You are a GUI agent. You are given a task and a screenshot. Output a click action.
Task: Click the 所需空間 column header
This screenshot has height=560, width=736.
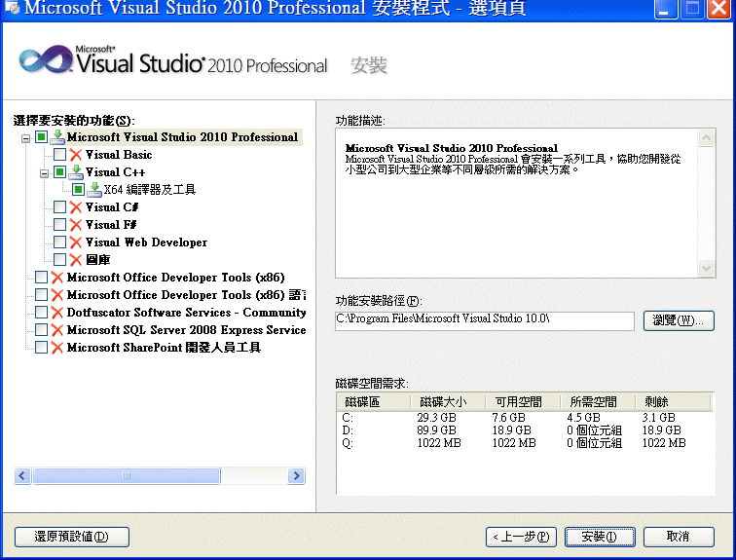[x=598, y=402]
